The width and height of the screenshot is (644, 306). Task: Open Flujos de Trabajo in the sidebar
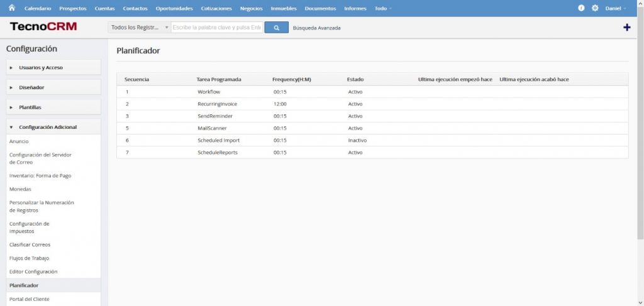point(29,258)
